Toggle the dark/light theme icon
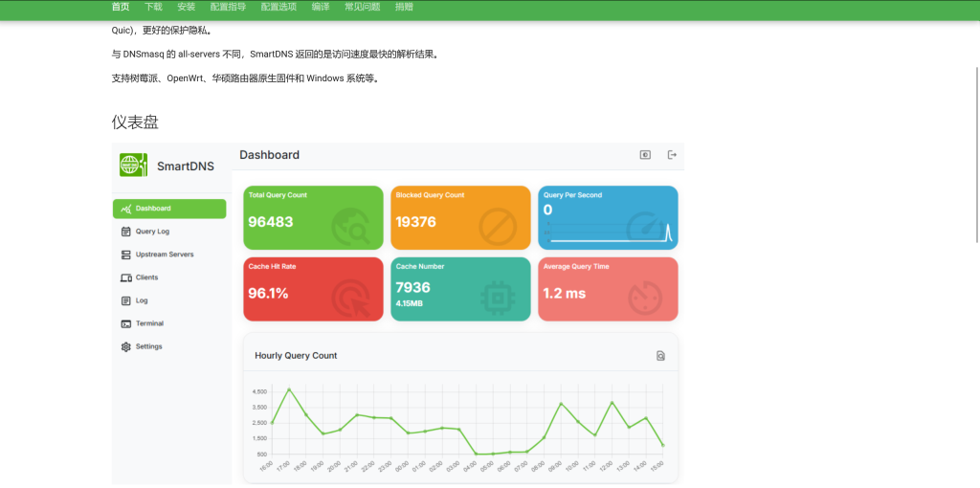980x488 pixels. tap(645, 155)
